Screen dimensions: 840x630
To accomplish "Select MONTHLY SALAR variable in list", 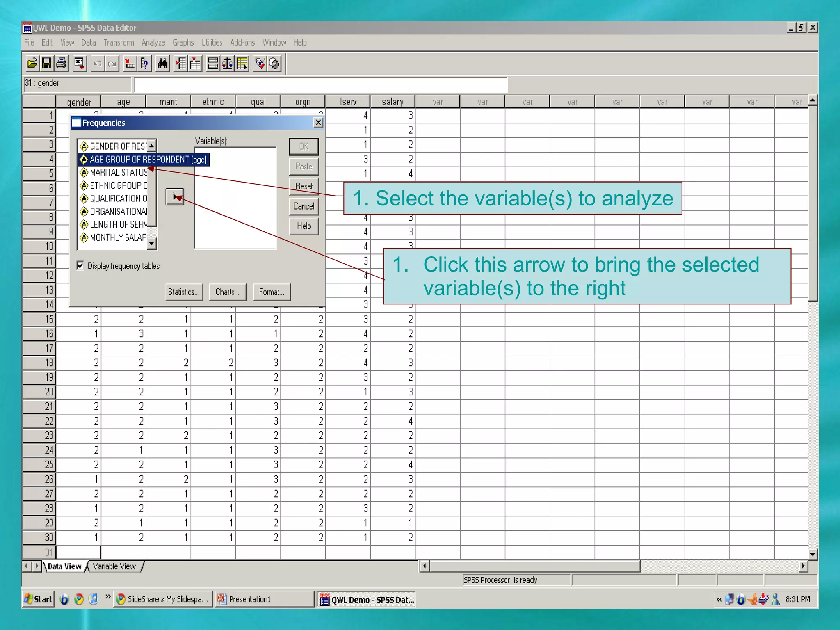I will coord(113,237).
